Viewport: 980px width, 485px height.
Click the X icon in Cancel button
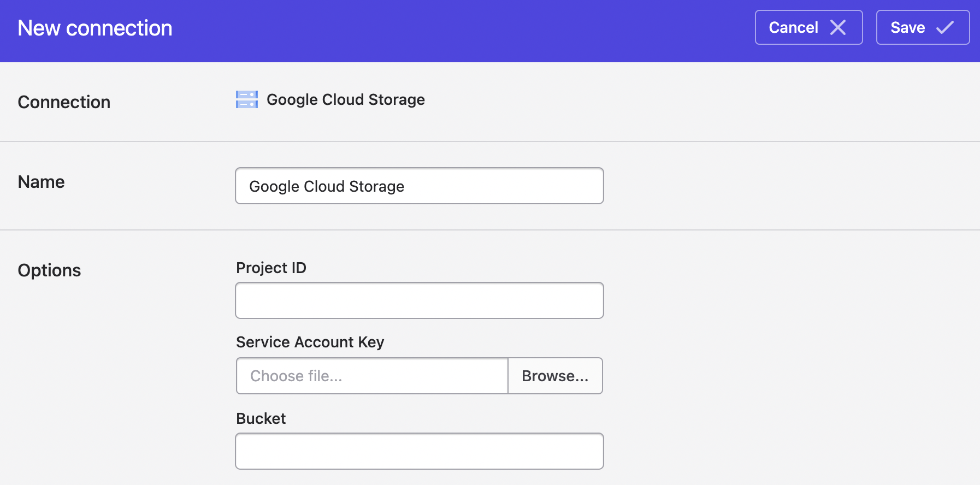(x=837, y=27)
